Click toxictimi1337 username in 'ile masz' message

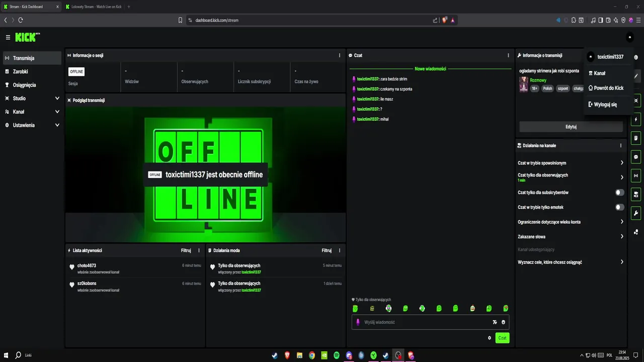tap(368, 99)
